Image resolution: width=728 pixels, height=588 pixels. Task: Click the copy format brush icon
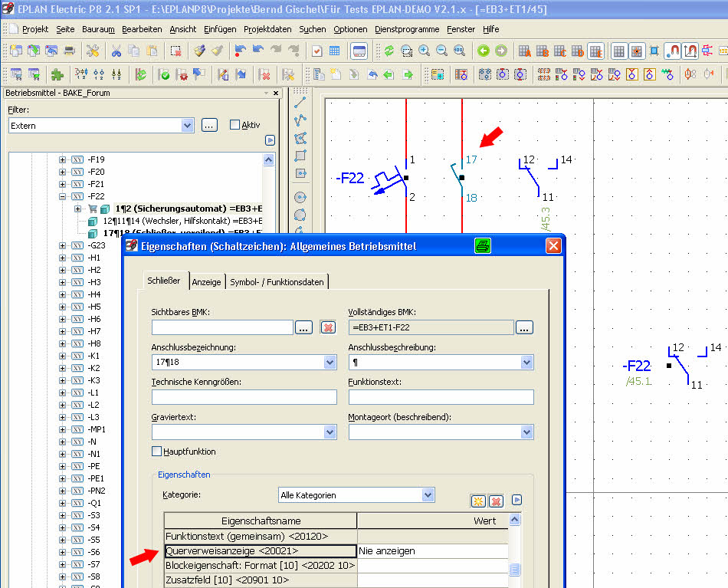click(200, 51)
